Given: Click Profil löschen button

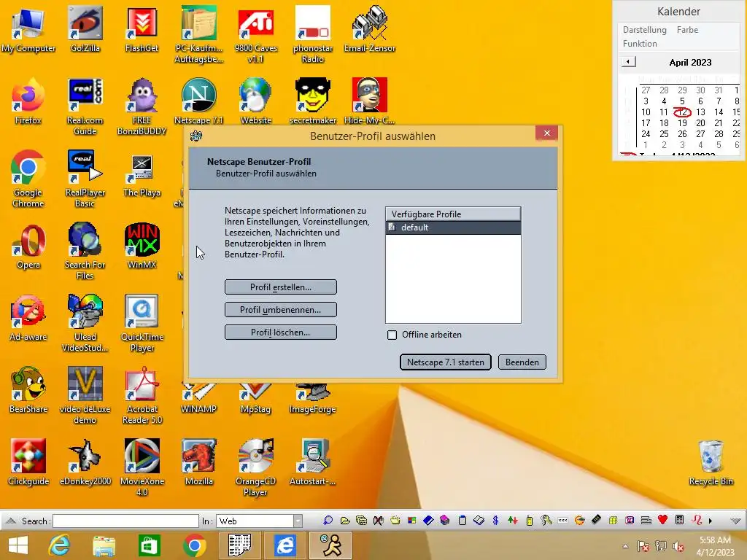Looking at the screenshot, I should tap(281, 332).
